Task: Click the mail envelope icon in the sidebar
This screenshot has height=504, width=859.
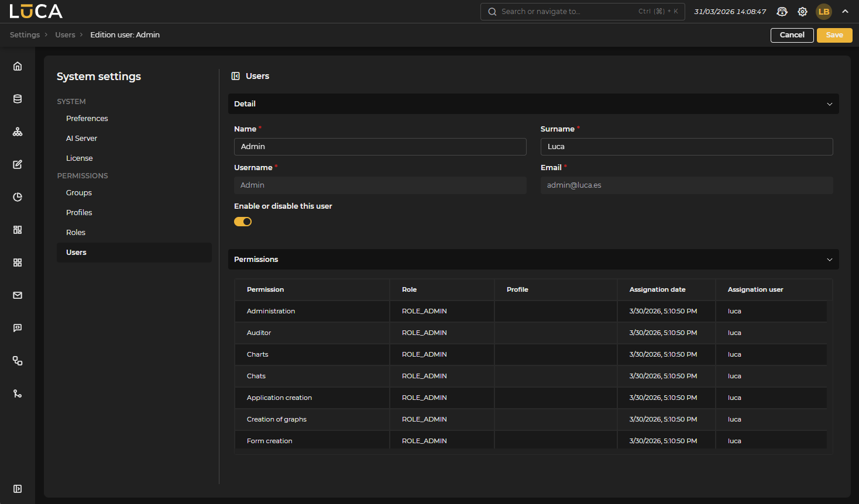Action: [x=18, y=295]
